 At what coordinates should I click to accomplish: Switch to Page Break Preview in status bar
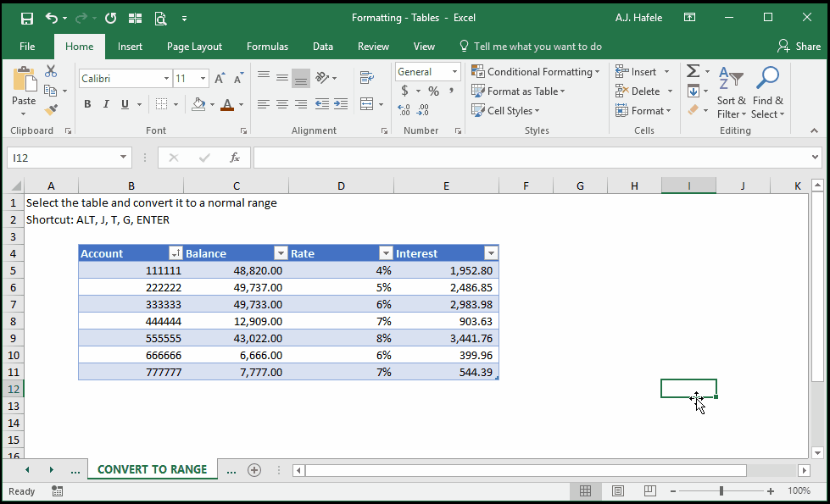[x=650, y=490]
